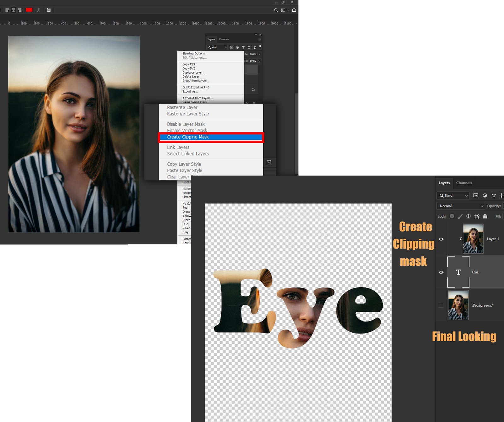This screenshot has width=504, height=422.
Task: Choose Copy SVG in the context menu
Action: click(x=189, y=68)
